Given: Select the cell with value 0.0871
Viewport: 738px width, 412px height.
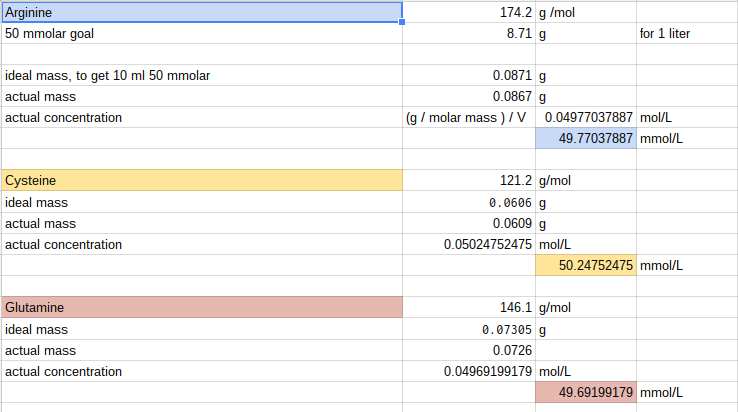Looking at the screenshot, I should 469,75.
